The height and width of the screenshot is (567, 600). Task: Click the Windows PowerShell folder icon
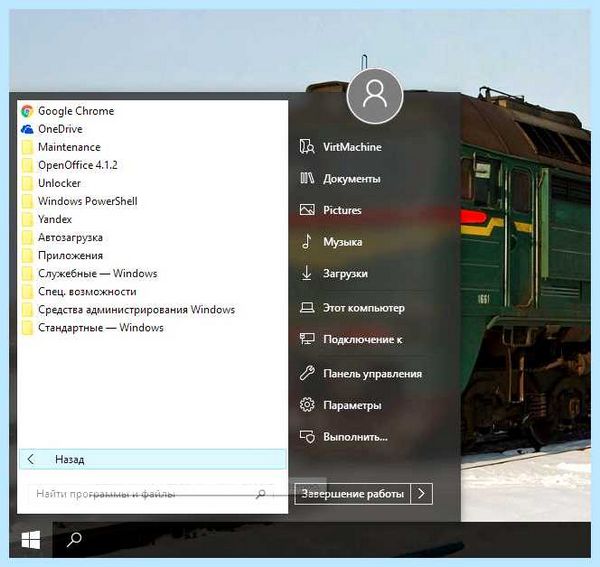pyautogui.click(x=28, y=201)
